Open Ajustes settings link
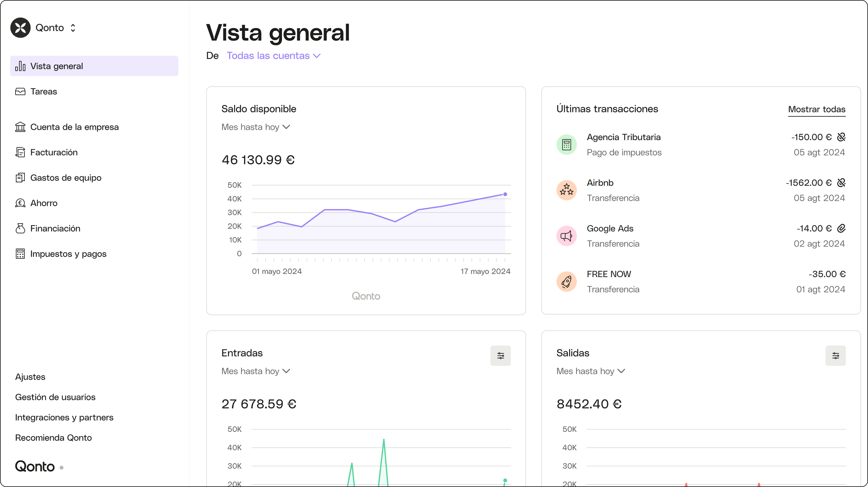 (30, 377)
